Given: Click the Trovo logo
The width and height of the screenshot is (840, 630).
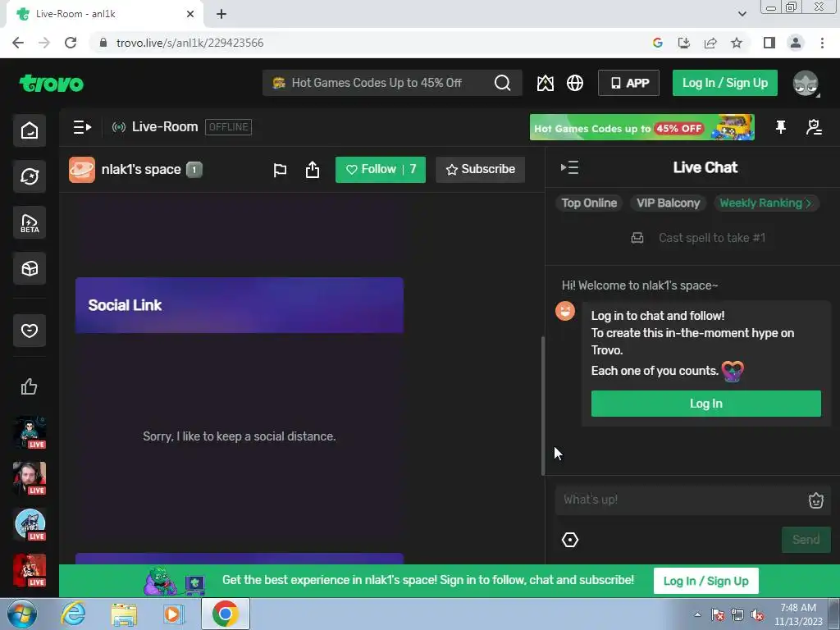Looking at the screenshot, I should point(52,83).
